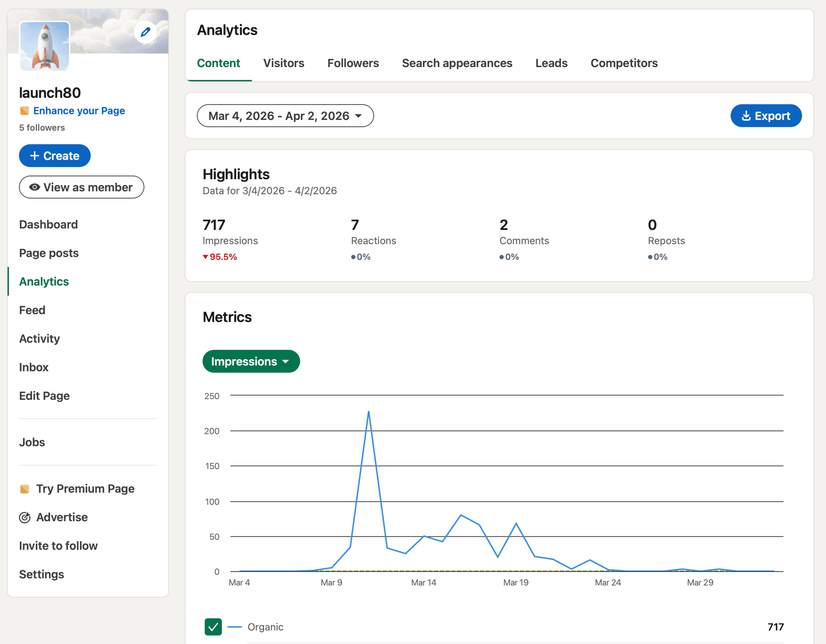Select the Competitors tab
The image size is (826, 644).
coord(624,63)
